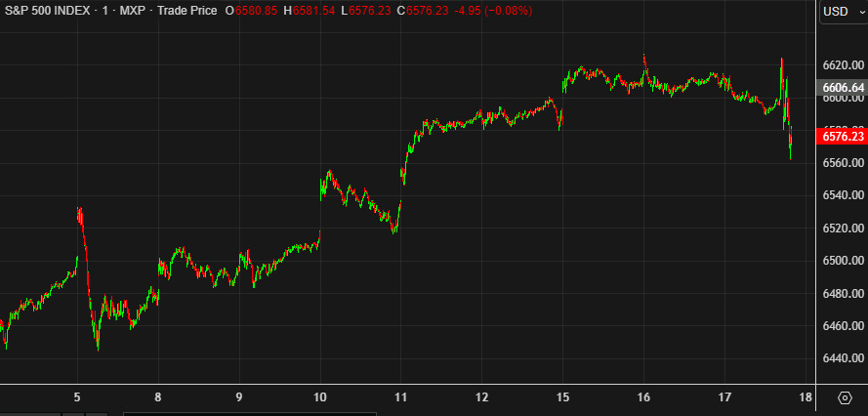Viewport: 868px width, 416px height.
Task: Click the 6620.00 price axis label
Action: coord(843,65)
